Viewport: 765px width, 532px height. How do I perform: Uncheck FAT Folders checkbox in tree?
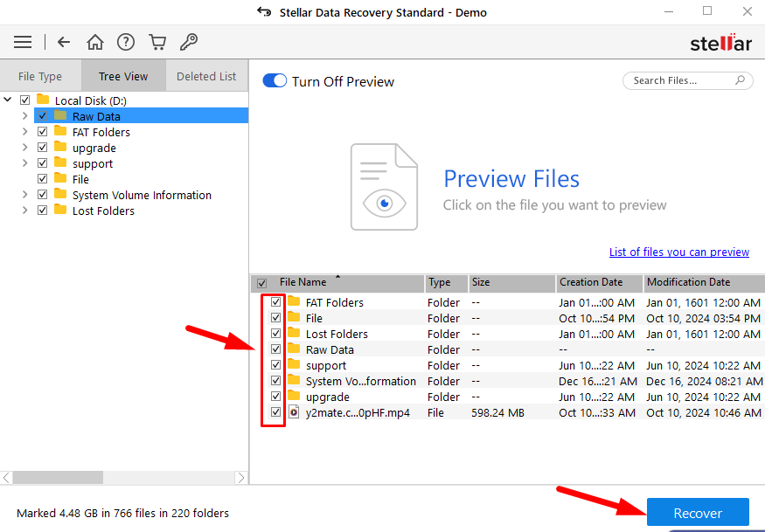coord(43,132)
